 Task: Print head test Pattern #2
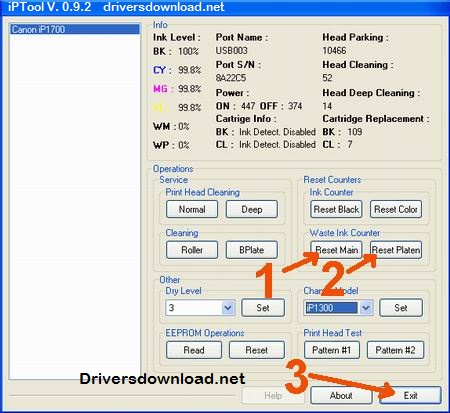pyautogui.click(x=395, y=350)
